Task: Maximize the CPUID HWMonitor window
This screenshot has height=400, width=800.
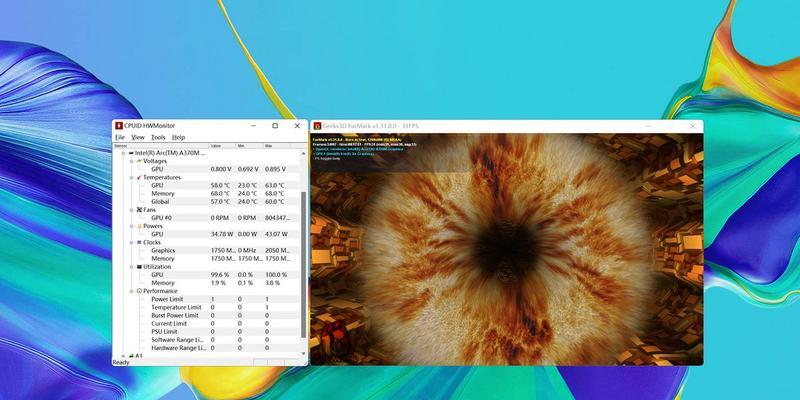Action: 275,126
